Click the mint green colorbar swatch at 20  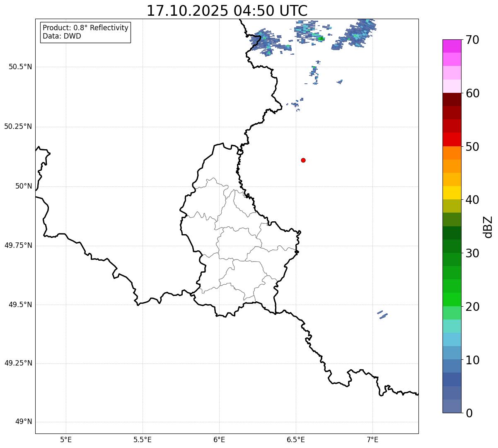(x=452, y=312)
